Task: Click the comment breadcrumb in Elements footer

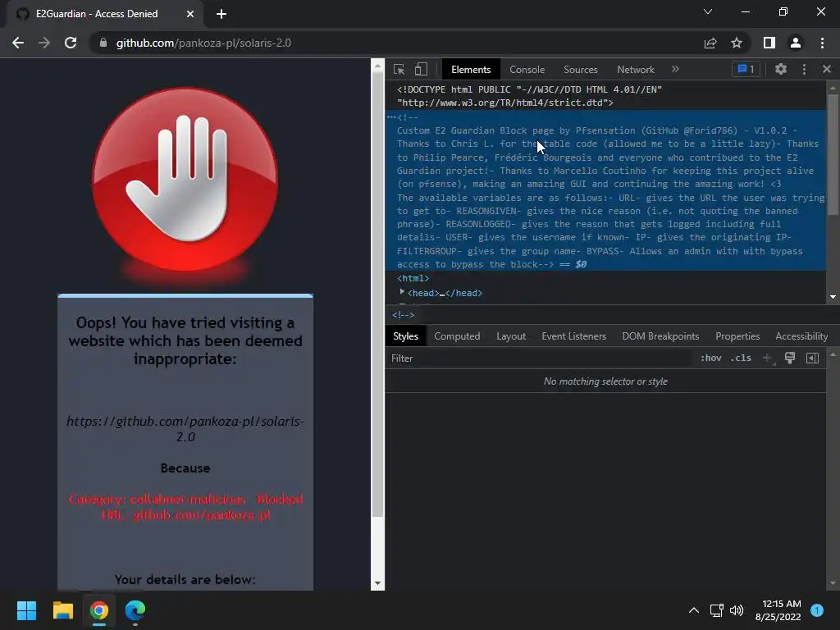Action: click(x=403, y=315)
